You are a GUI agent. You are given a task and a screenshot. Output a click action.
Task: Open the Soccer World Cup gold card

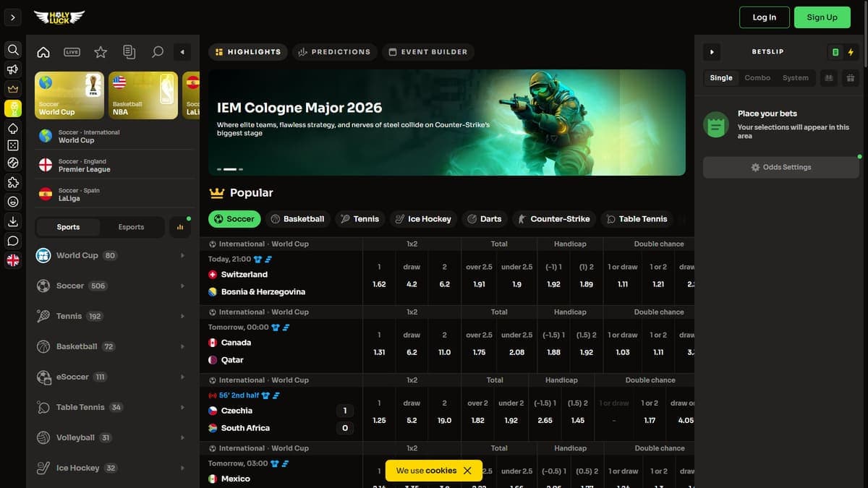click(69, 95)
